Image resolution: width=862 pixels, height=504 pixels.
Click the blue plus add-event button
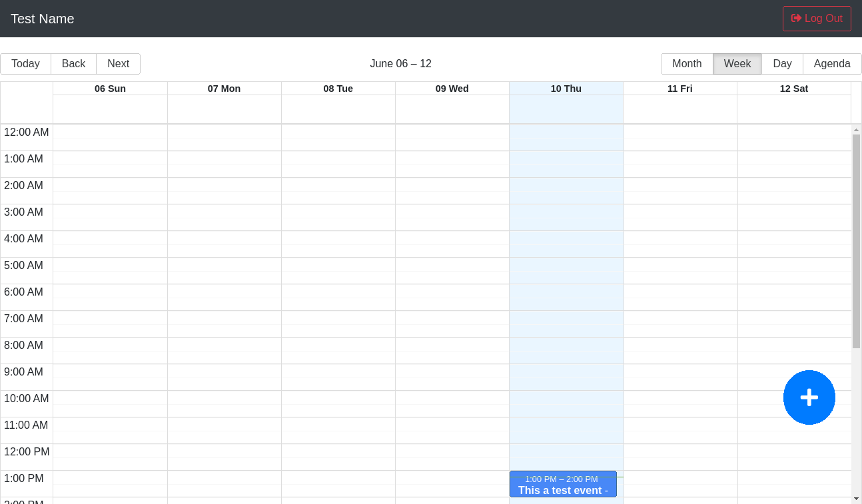[809, 397]
